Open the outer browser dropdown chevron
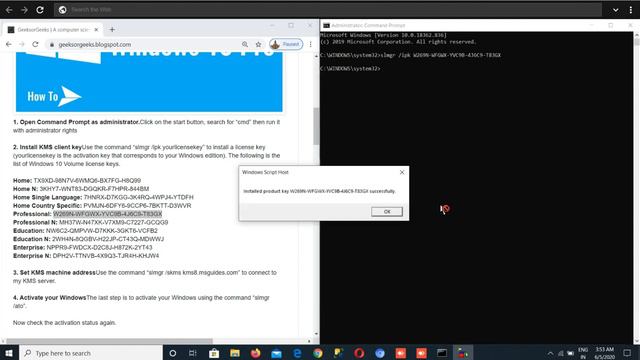 point(616,9)
